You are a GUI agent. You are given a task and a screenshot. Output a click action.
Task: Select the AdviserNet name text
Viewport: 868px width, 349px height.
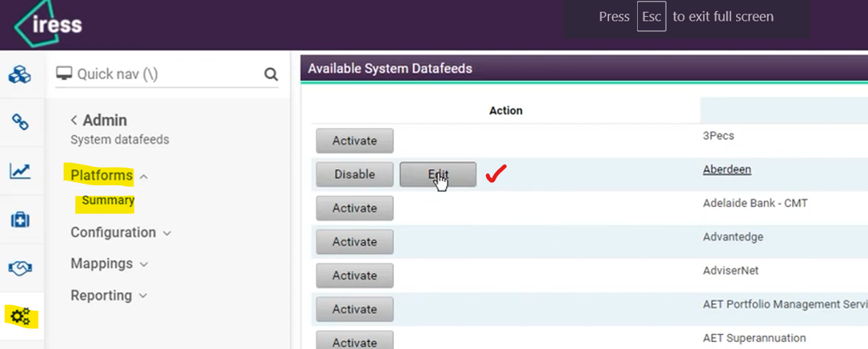[731, 271]
